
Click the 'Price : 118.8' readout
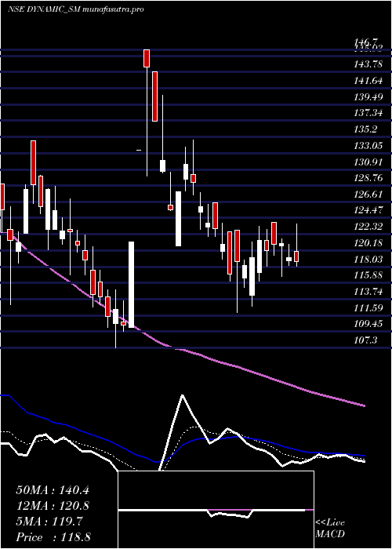[x=53, y=537]
